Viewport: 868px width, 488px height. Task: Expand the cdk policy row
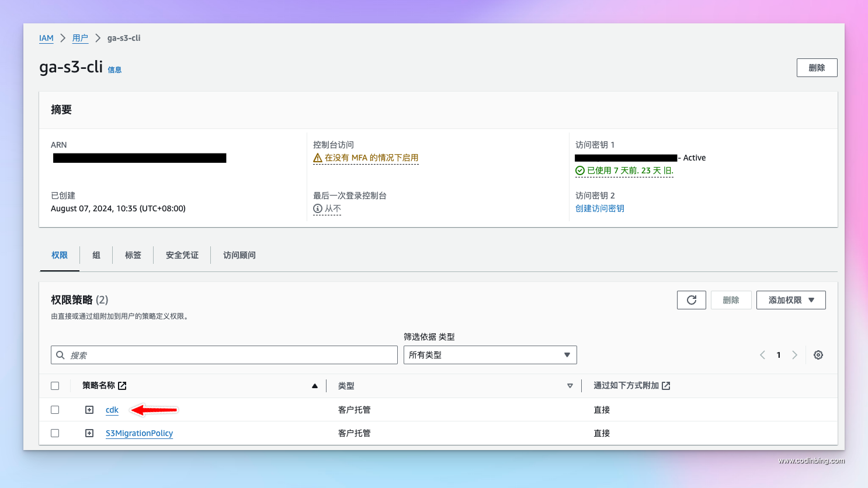[x=89, y=410]
